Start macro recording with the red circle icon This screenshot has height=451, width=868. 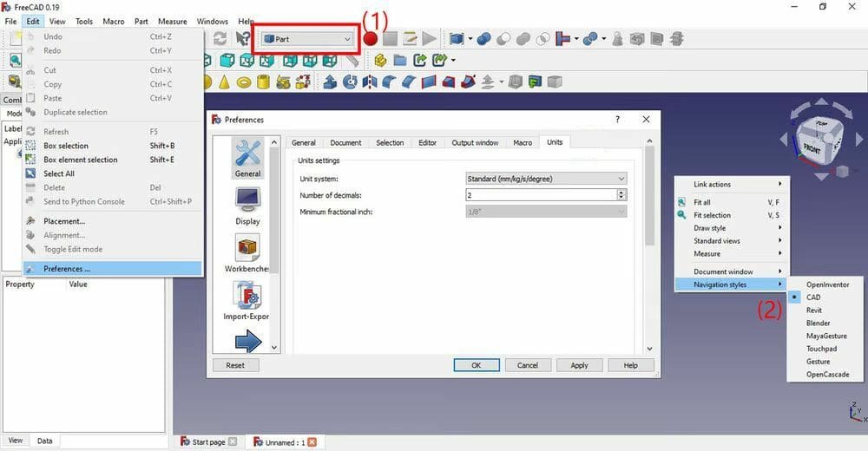point(371,39)
